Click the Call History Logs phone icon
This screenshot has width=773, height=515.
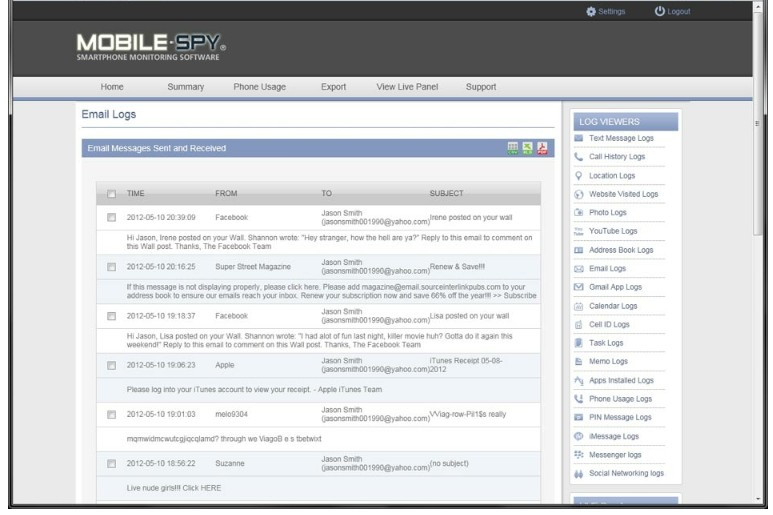click(x=579, y=157)
